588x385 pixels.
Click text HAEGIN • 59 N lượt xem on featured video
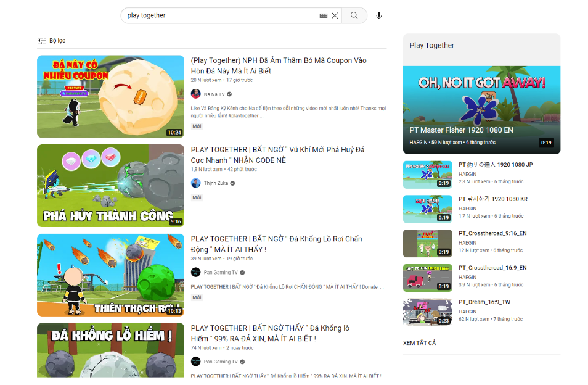tap(452, 143)
